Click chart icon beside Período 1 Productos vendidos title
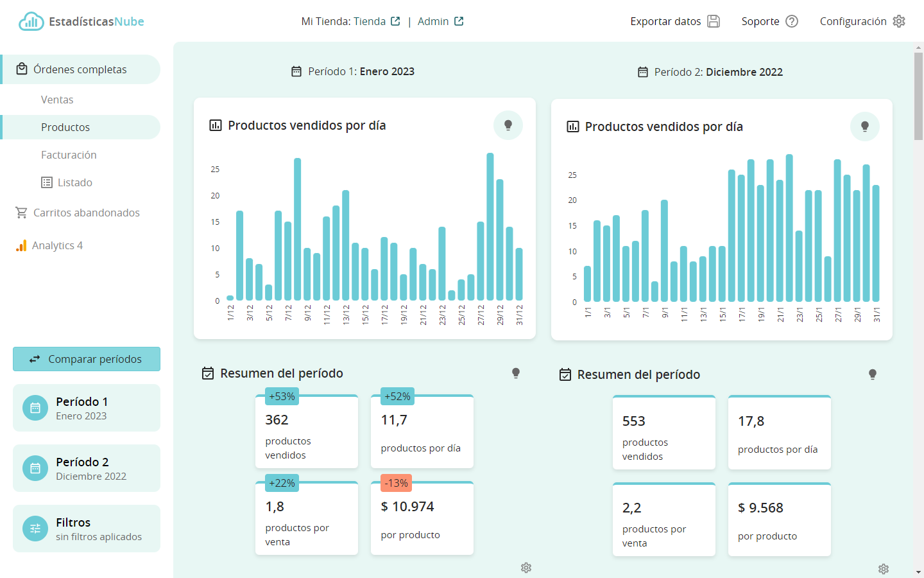This screenshot has width=924, height=578. (216, 125)
